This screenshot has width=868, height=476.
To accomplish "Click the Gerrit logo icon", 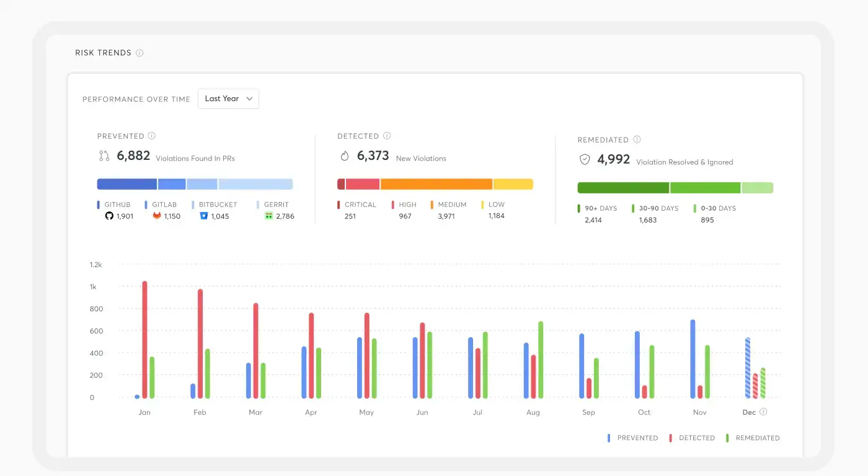I will (268, 216).
